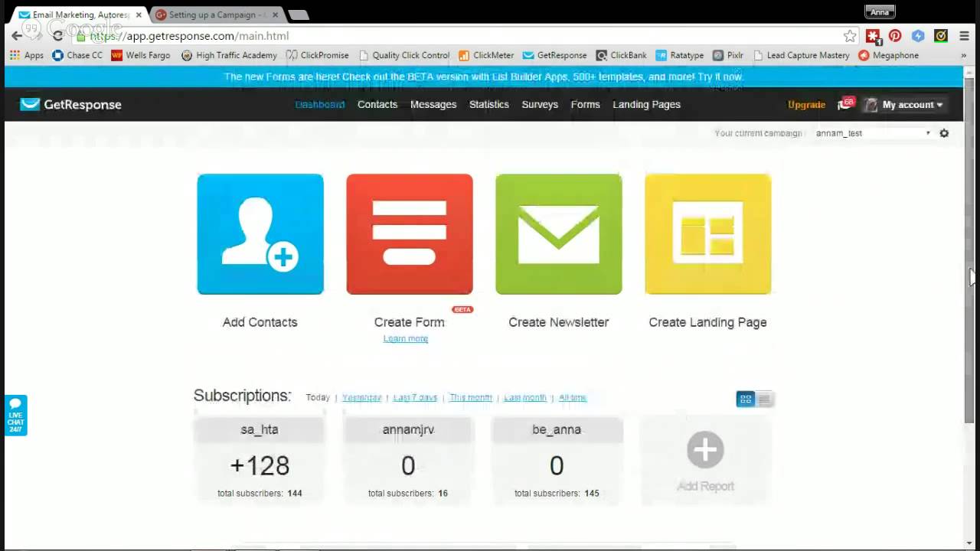Click the Pinterest extension icon

895,36
